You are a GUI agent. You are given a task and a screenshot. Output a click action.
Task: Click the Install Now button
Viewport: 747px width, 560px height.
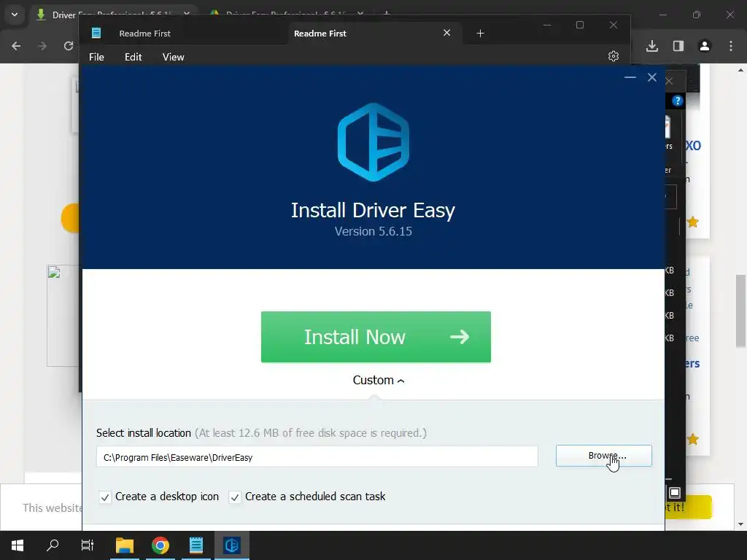[x=376, y=337]
